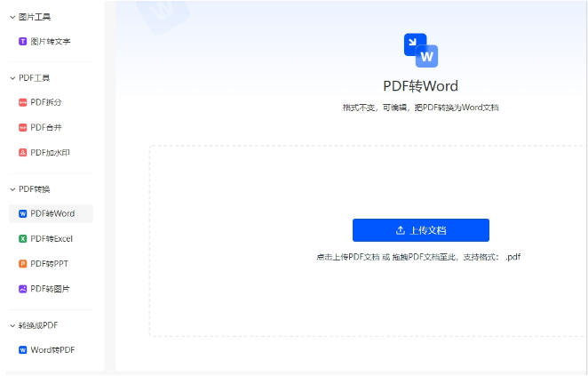Open the 图片转文字 tool
The image size is (588, 376).
(x=51, y=41)
